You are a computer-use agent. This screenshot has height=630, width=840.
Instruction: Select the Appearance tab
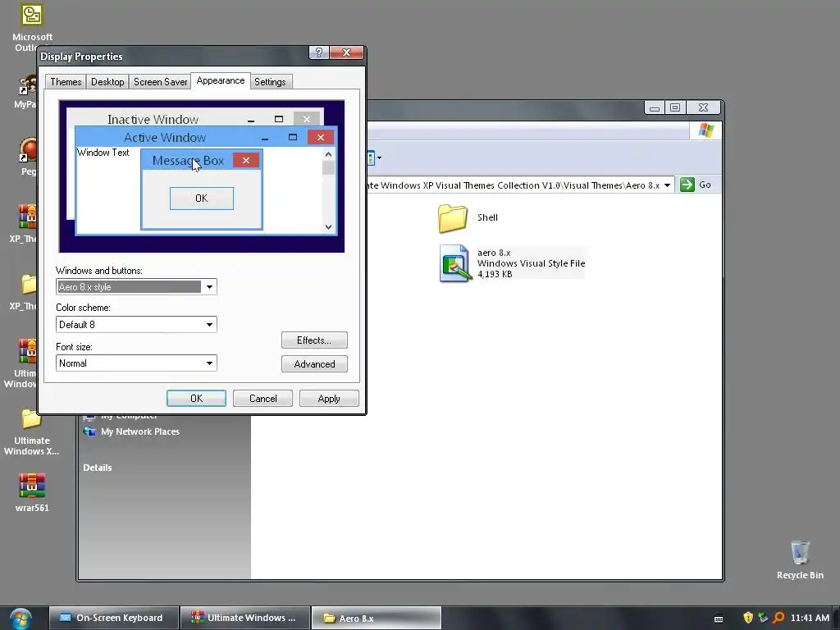(220, 81)
